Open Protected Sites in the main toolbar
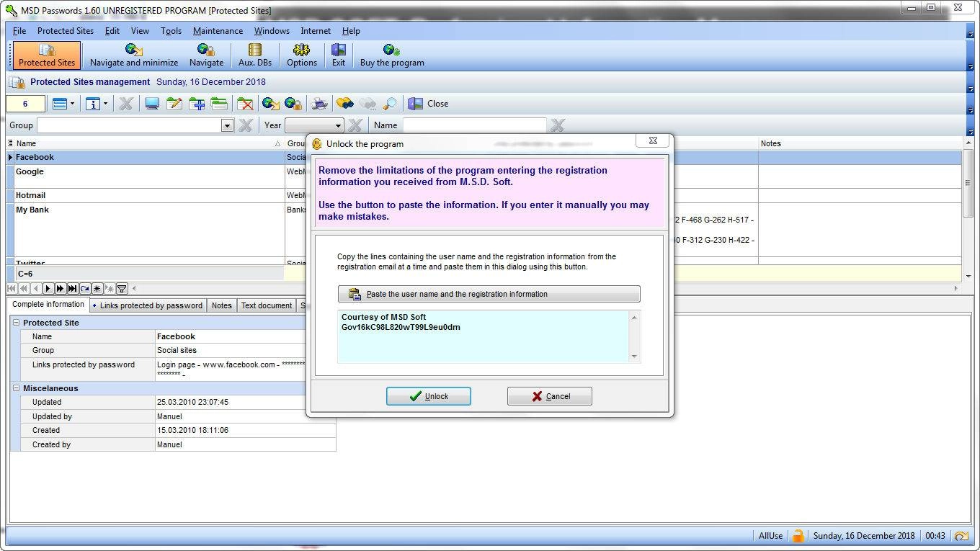 [47, 55]
